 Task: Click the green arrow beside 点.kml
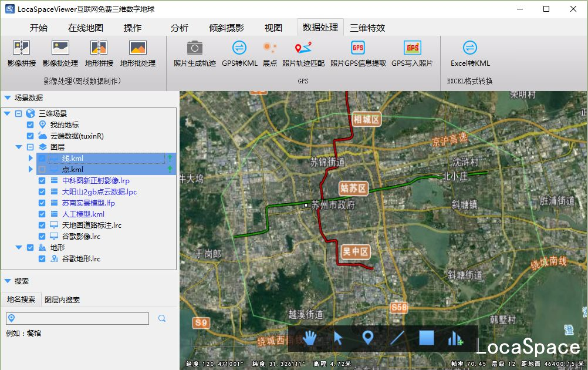170,169
